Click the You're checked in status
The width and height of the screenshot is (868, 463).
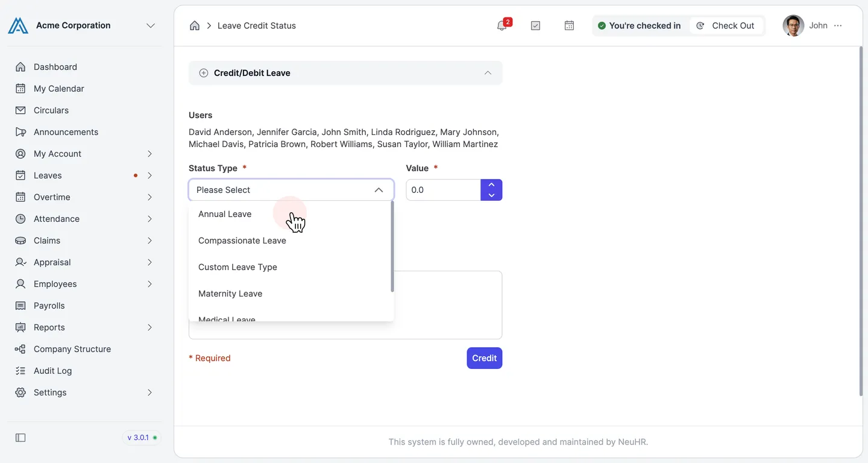click(639, 25)
